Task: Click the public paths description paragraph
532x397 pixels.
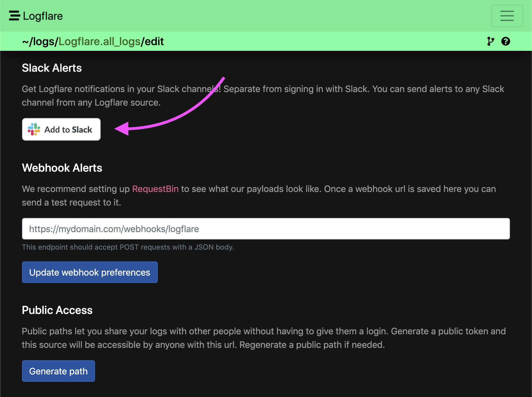Action: pos(263,338)
